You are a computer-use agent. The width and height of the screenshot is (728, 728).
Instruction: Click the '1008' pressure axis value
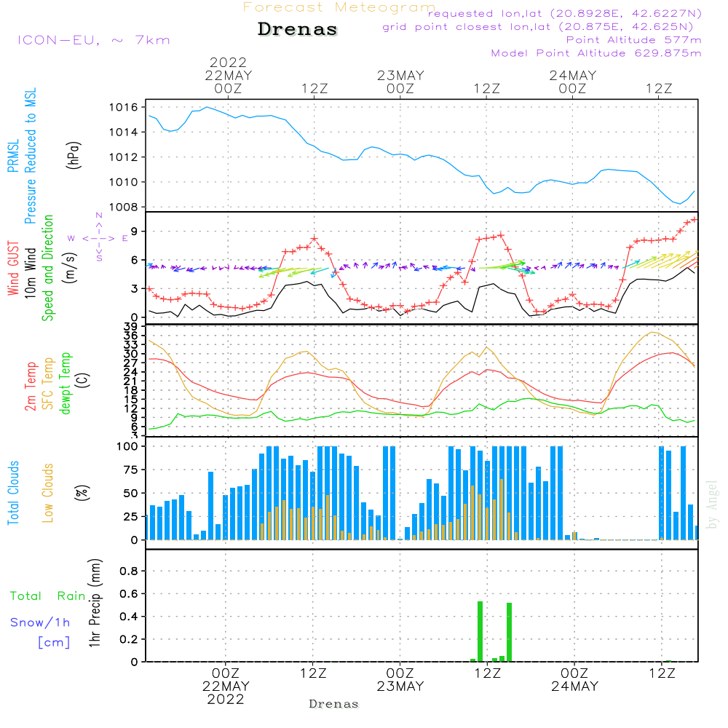[124, 207]
